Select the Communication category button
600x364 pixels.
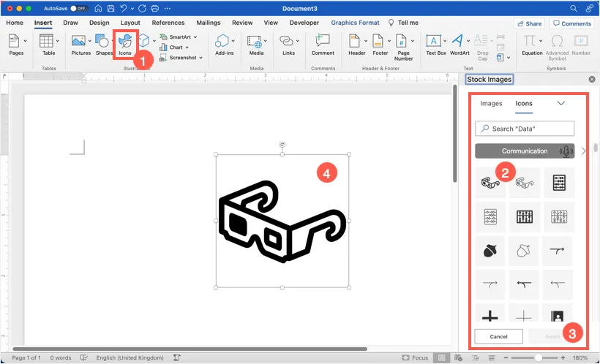click(x=525, y=151)
